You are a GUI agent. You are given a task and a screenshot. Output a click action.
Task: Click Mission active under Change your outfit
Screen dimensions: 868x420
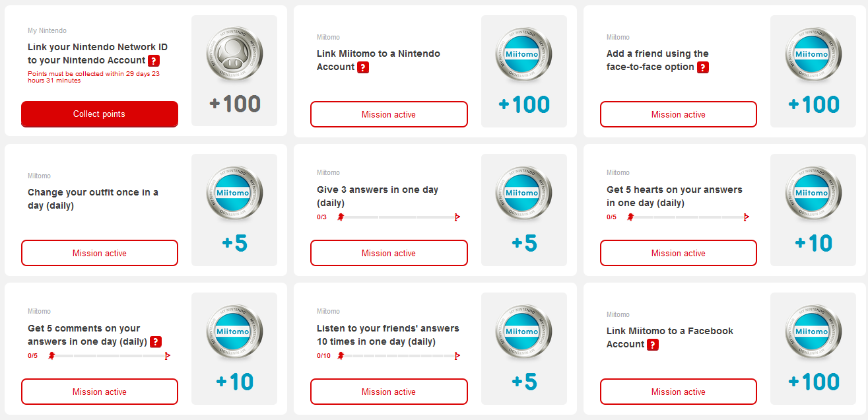[x=100, y=253]
